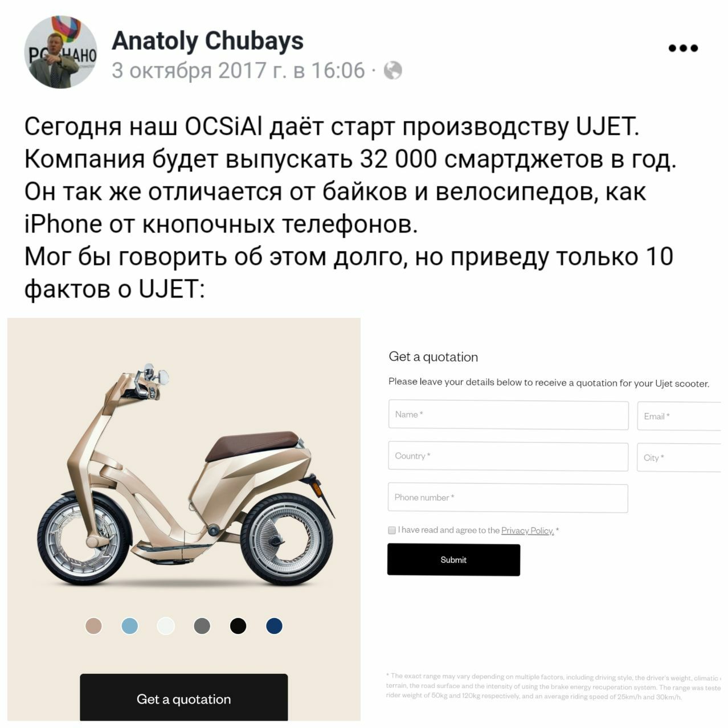Focus the Name input field
Viewport: 728px width, 728px height.
click(508, 415)
